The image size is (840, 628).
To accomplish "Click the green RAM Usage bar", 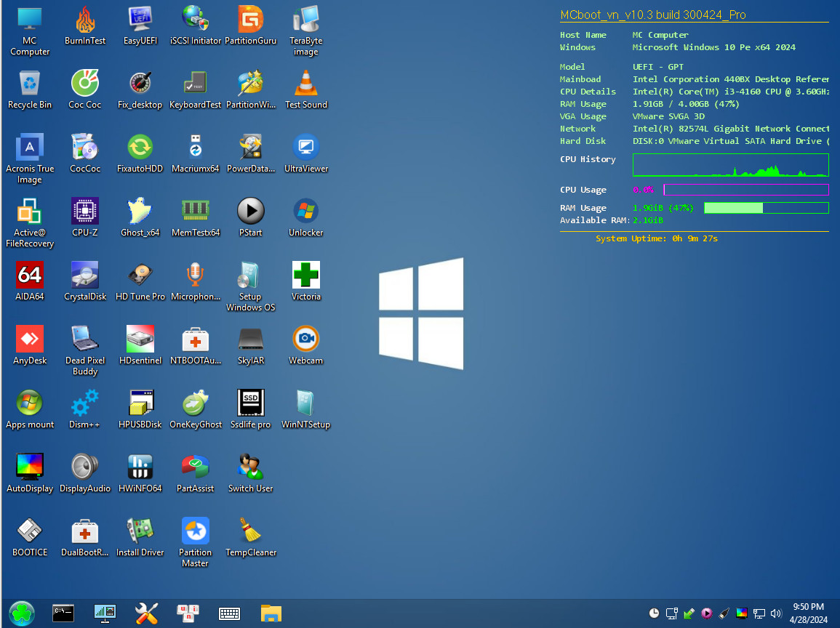I will [767, 208].
